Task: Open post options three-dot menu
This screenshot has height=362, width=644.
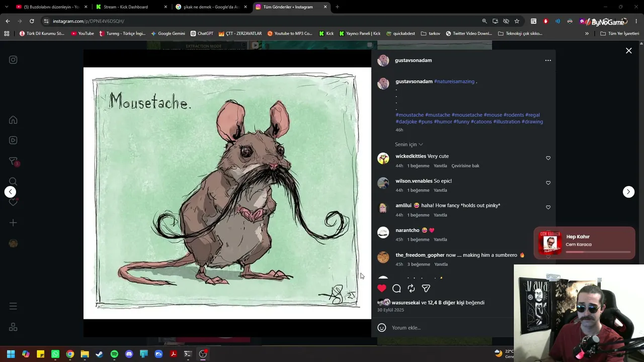Action: pos(548,60)
